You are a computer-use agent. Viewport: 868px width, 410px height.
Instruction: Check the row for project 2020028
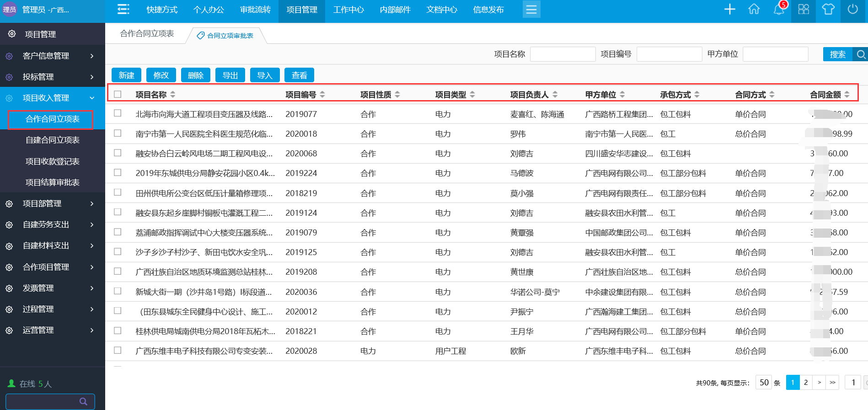(x=118, y=350)
